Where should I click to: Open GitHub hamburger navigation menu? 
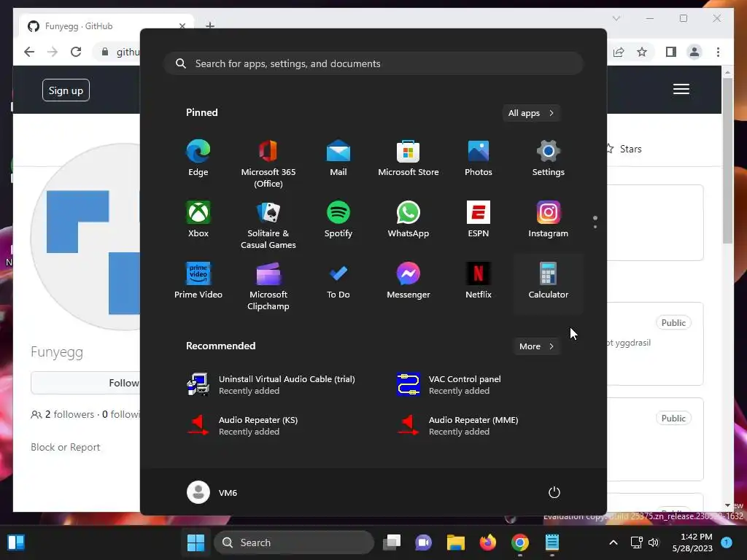point(681,89)
